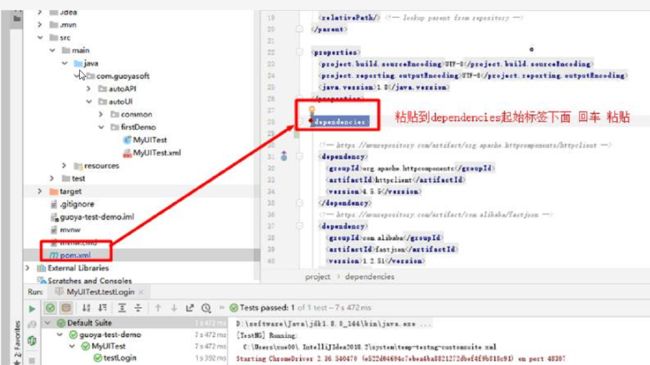Fold the fastjson dependency block

(x=299, y=226)
